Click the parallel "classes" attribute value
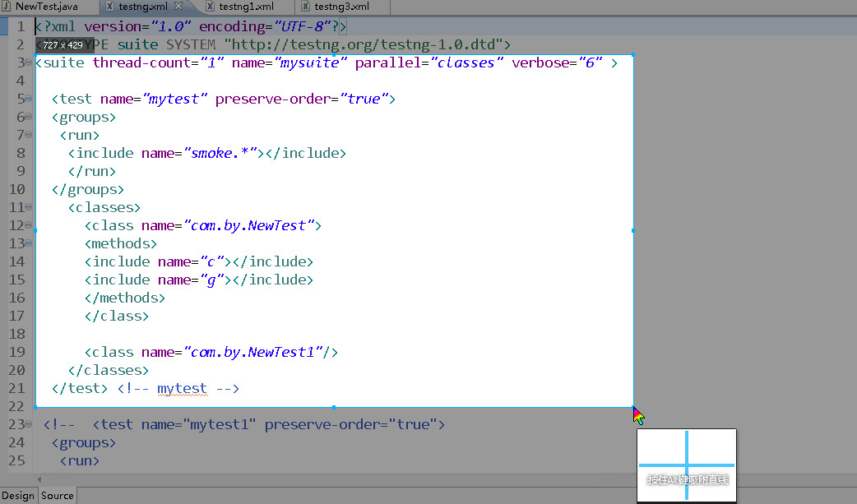Screen dimensions: 857x504 [x=466, y=62]
